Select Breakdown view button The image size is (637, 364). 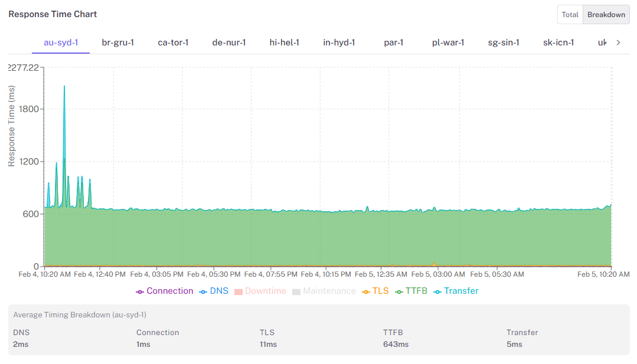tap(606, 15)
